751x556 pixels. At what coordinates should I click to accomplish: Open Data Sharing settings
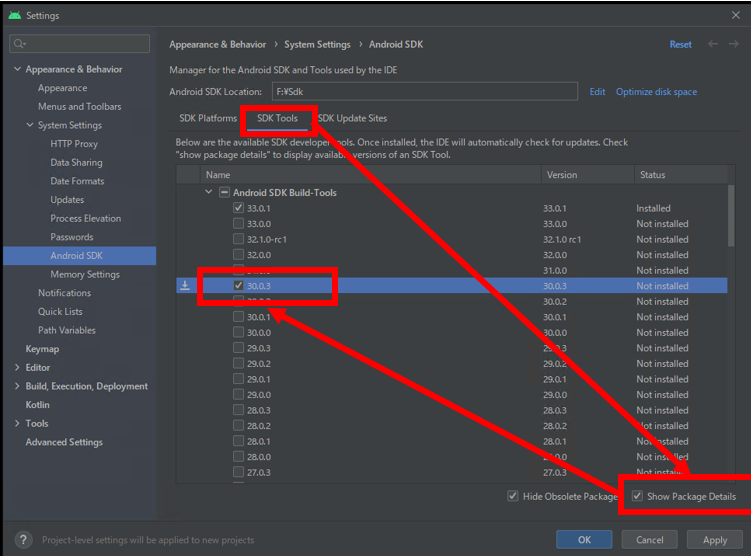(x=76, y=162)
